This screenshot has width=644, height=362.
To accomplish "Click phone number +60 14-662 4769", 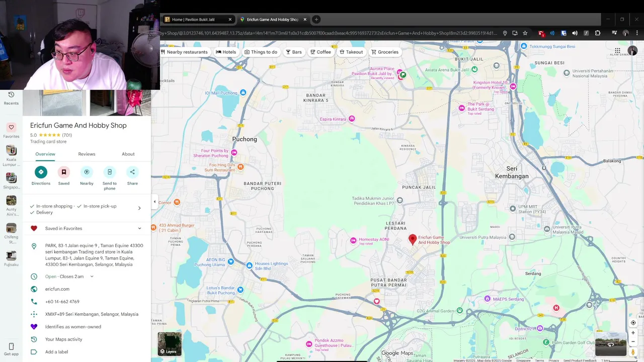I will pos(62,302).
